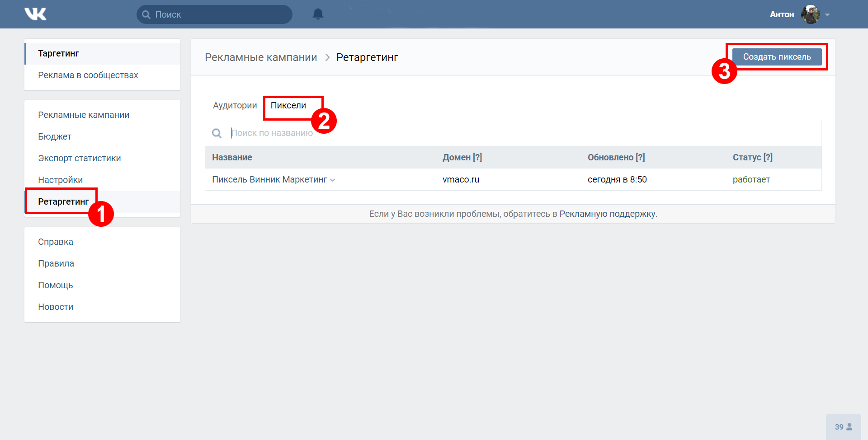Expand the Пиксель Винник Маркетинг chevron menu
The width and height of the screenshot is (868, 440).
coord(333,180)
